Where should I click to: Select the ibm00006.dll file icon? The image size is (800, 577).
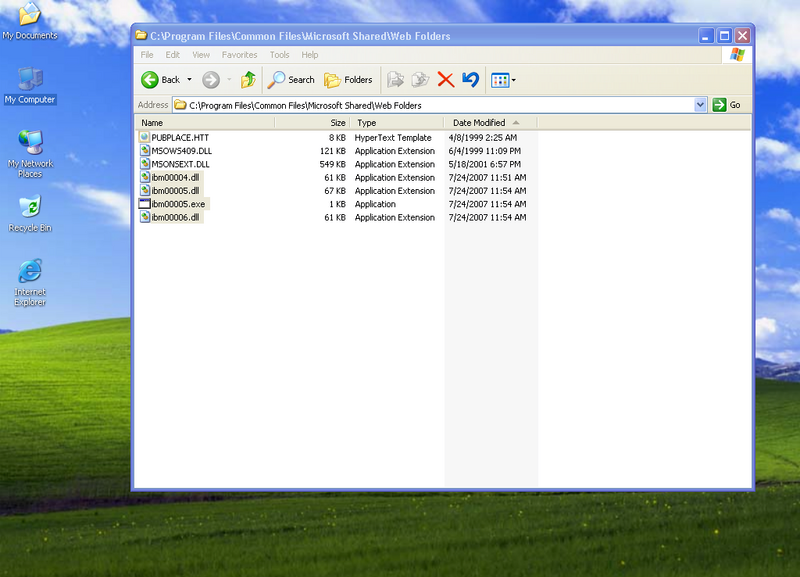144,217
